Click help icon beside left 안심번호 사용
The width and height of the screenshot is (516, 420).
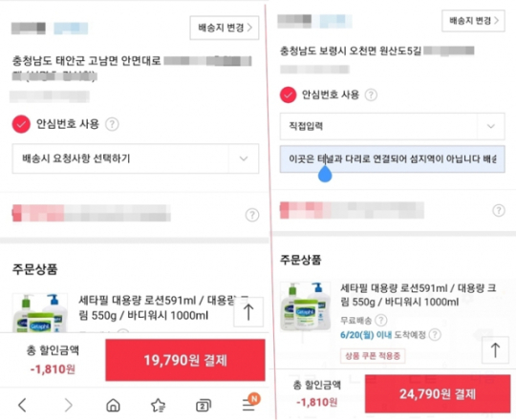tap(112, 124)
